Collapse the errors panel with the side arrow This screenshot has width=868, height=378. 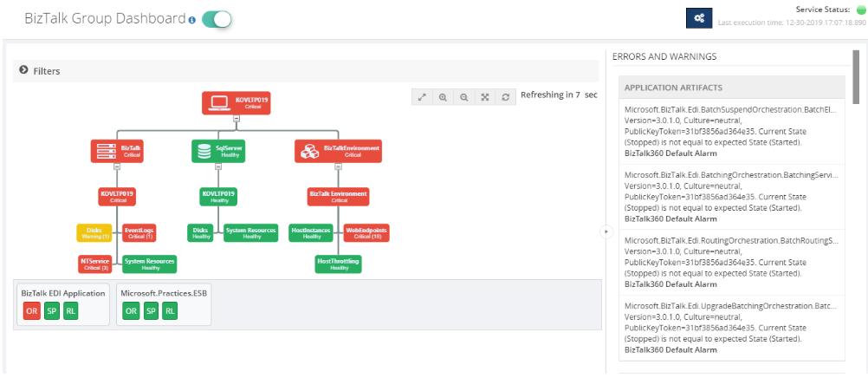(x=606, y=231)
